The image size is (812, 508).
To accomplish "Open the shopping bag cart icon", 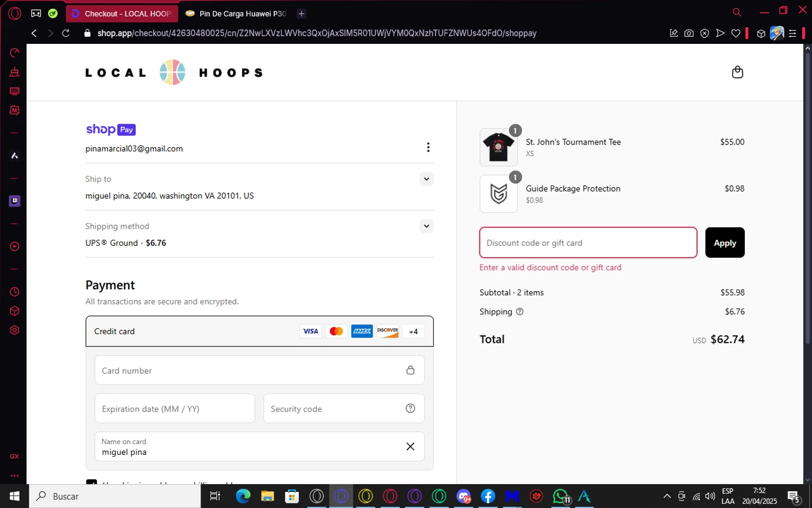I will pyautogui.click(x=737, y=72).
